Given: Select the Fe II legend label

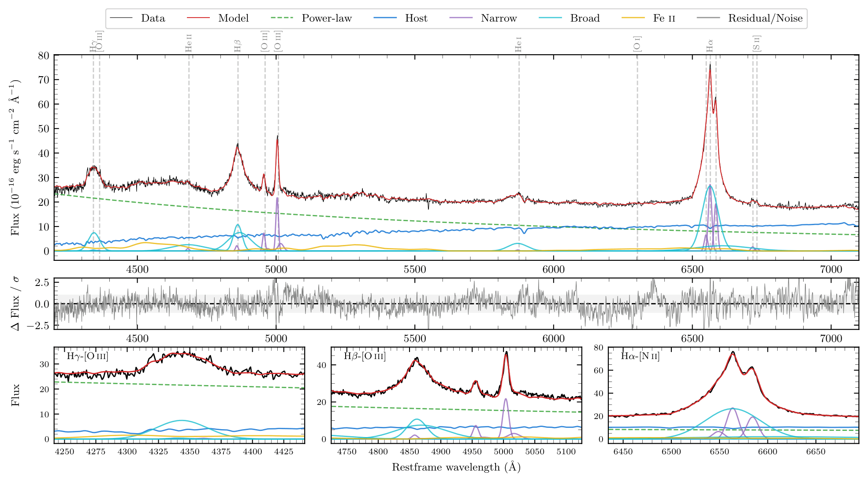Looking at the screenshot, I should pyautogui.click(x=664, y=18).
